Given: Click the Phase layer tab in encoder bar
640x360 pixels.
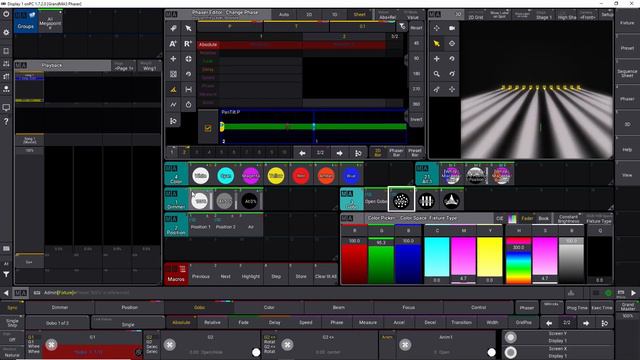Looking at the screenshot, I should pos(337,322).
